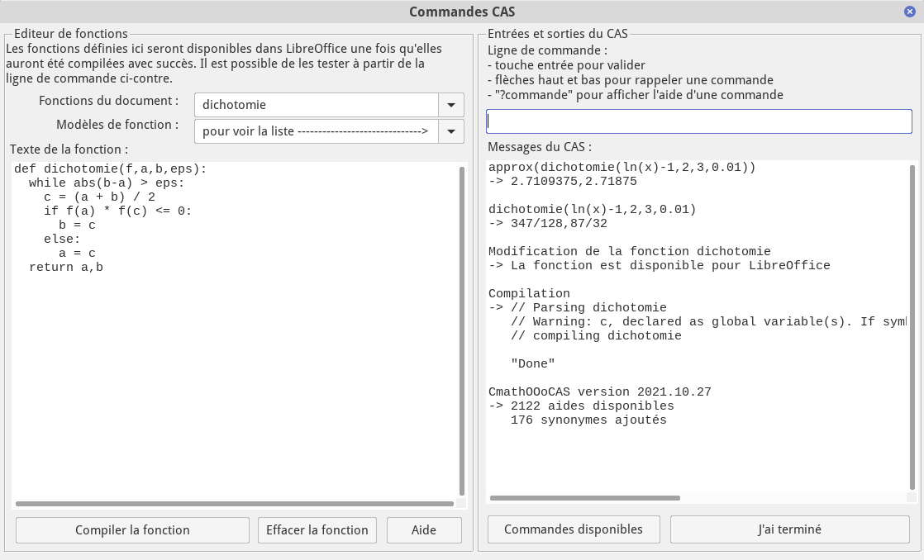924x560 pixels.
Task: Click the Effacer la fonction button
Action: tap(317, 530)
